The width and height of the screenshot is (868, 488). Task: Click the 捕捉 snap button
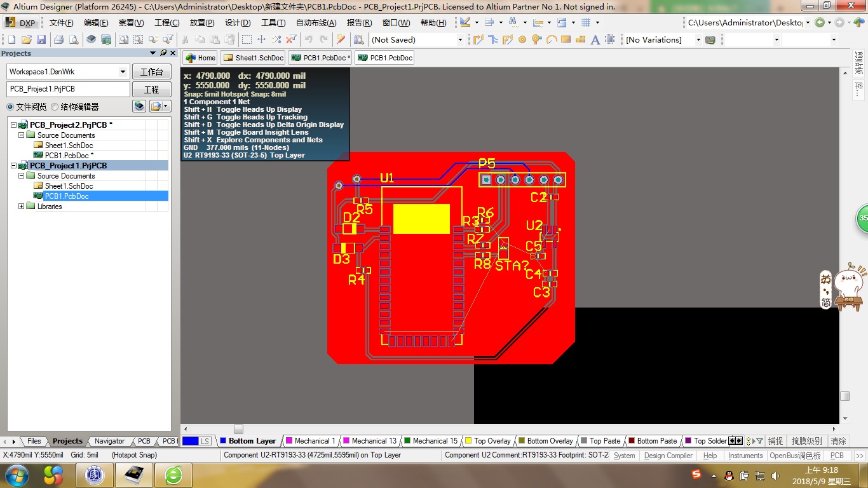click(775, 441)
